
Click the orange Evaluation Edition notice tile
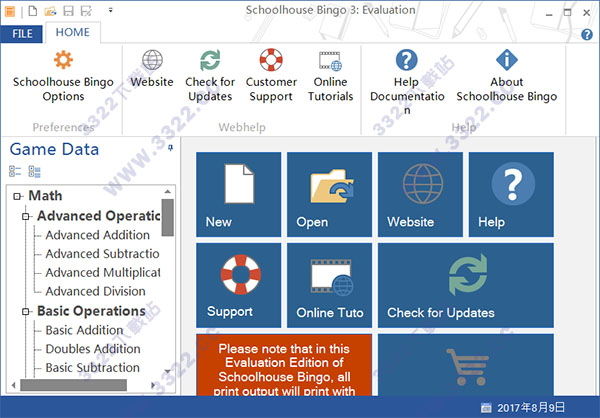284,364
